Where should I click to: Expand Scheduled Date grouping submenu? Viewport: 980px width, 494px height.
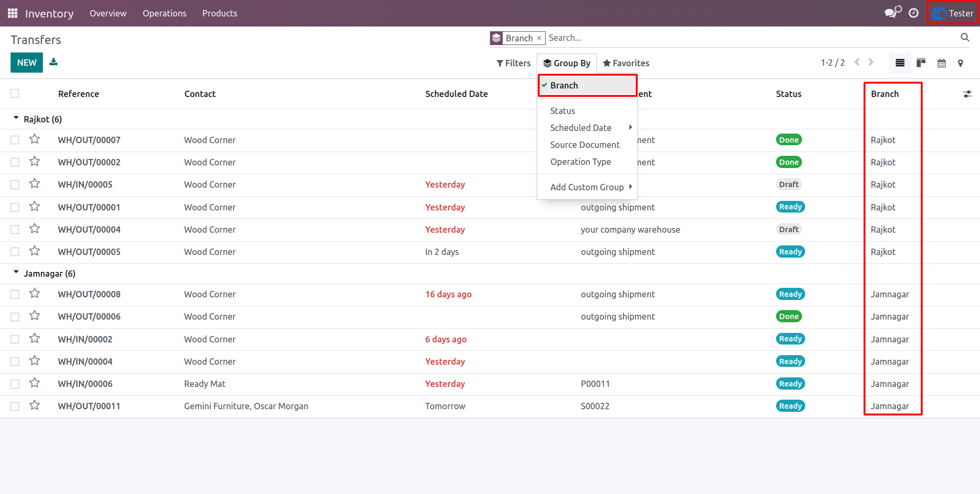tap(587, 128)
